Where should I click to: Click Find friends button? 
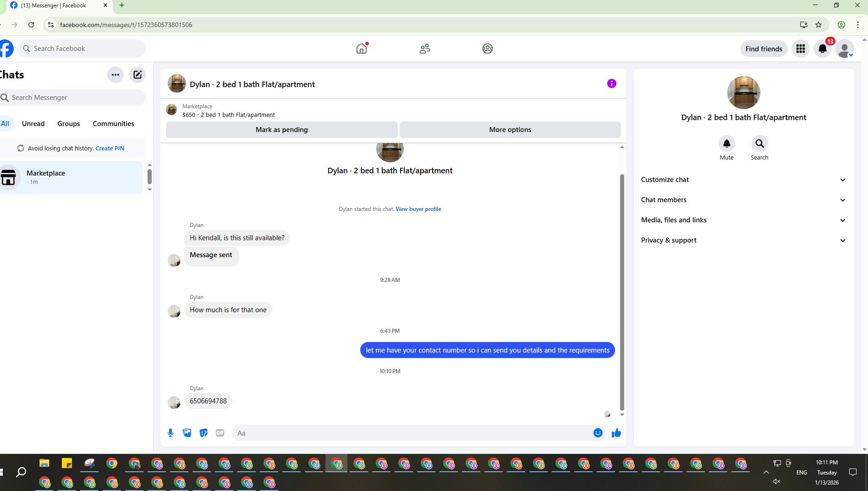click(764, 49)
